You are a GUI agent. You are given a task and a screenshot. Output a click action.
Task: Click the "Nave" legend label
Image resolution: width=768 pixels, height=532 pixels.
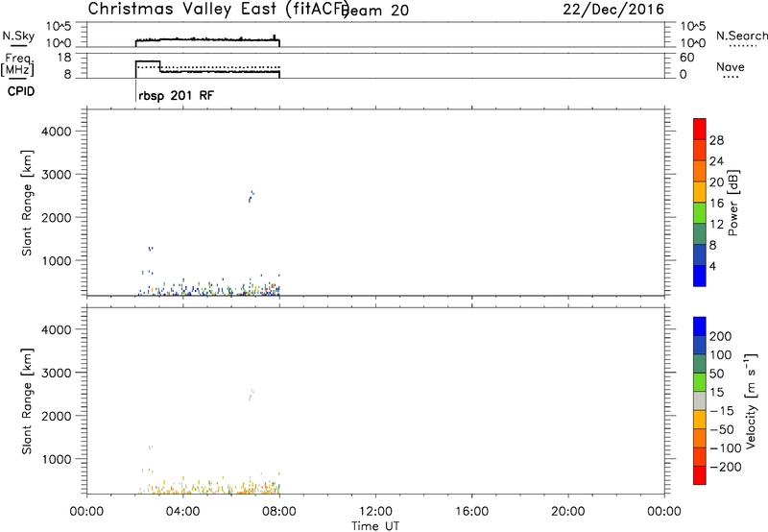pyautogui.click(x=731, y=67)
